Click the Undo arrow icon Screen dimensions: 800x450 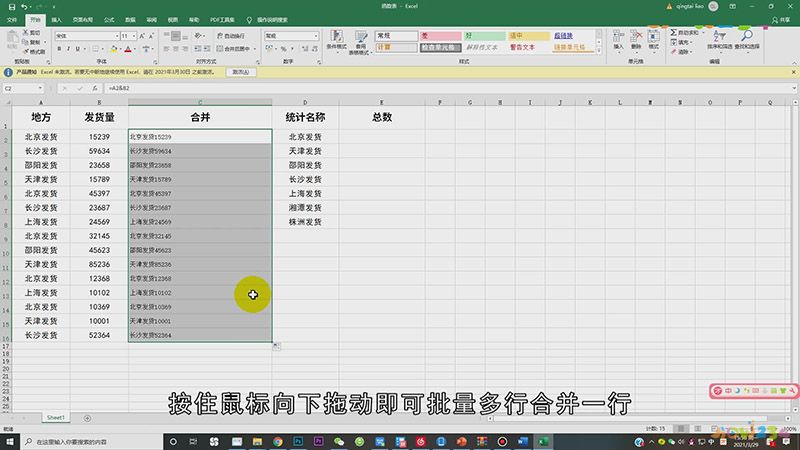[23, 7]
